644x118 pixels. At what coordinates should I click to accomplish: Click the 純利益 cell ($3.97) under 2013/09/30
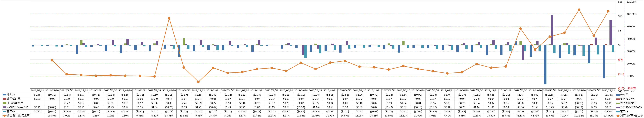pyautogui.click(x=184, y=95)
